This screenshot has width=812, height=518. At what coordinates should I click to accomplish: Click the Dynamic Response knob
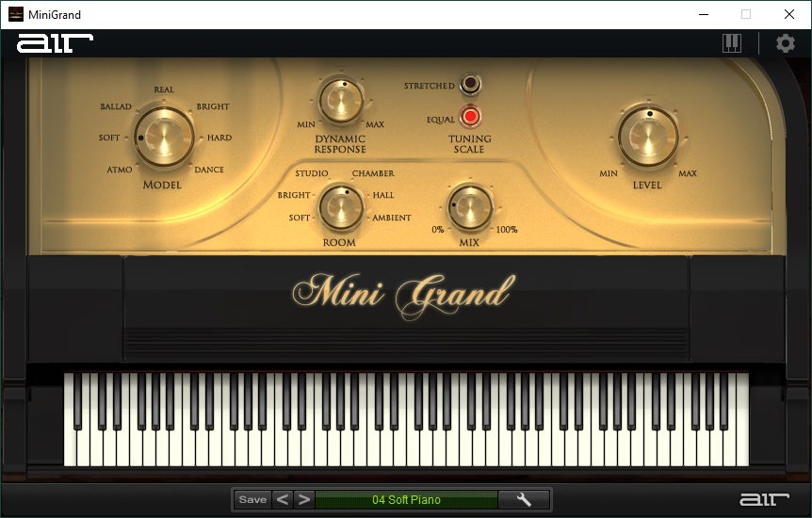(341, 101)
